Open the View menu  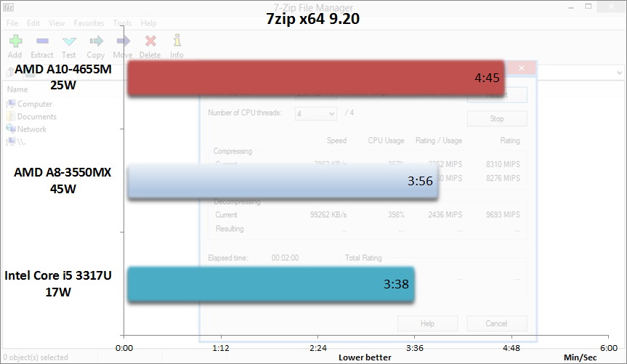click(x=57, y=23)
